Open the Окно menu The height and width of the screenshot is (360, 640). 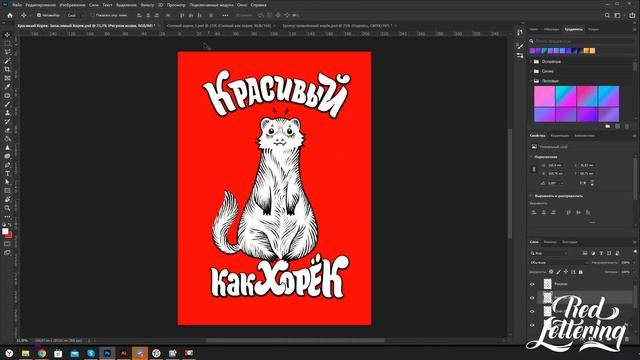click(x=242, y=5)
